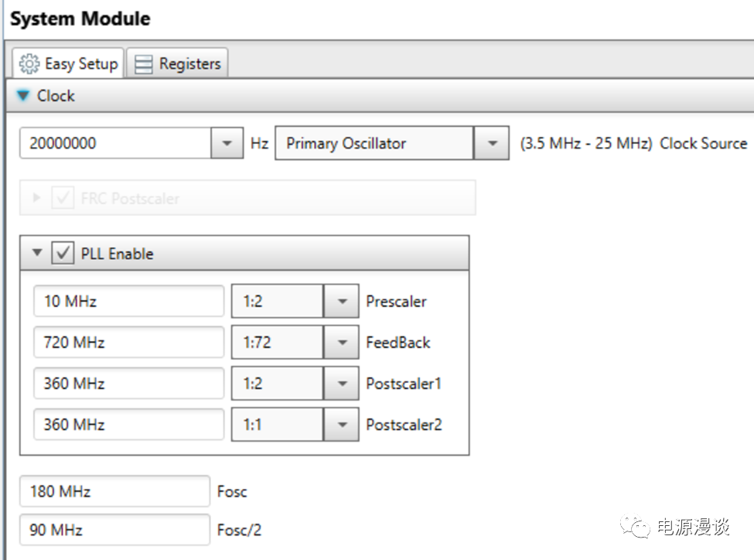
Task: Toggle the FRC Postscaler checkbox
Action: click(63, 199)
